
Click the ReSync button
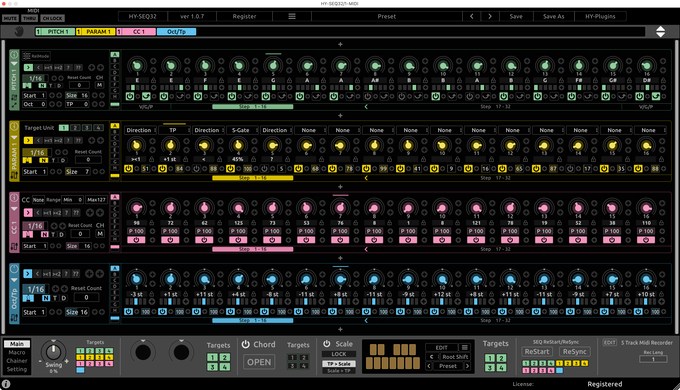575,351
